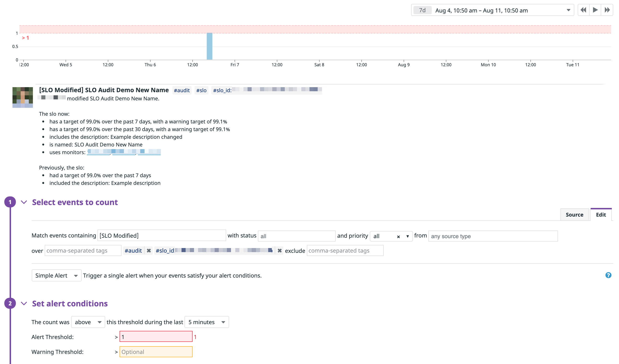Switch to the Source tab

point(574,215)
